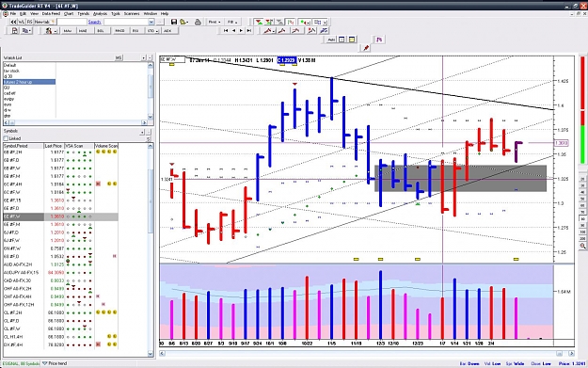588x368 pixels.
Task: Open the Scanners menu
Action: click(132, 13)
